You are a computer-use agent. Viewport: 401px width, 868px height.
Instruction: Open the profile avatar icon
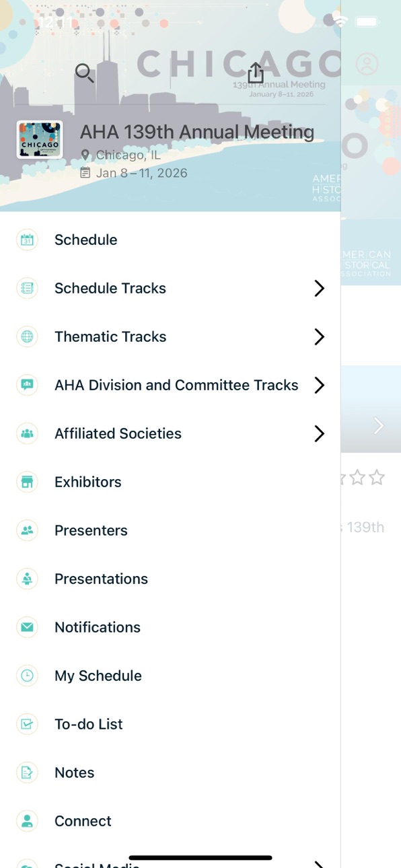coord(367,64)
